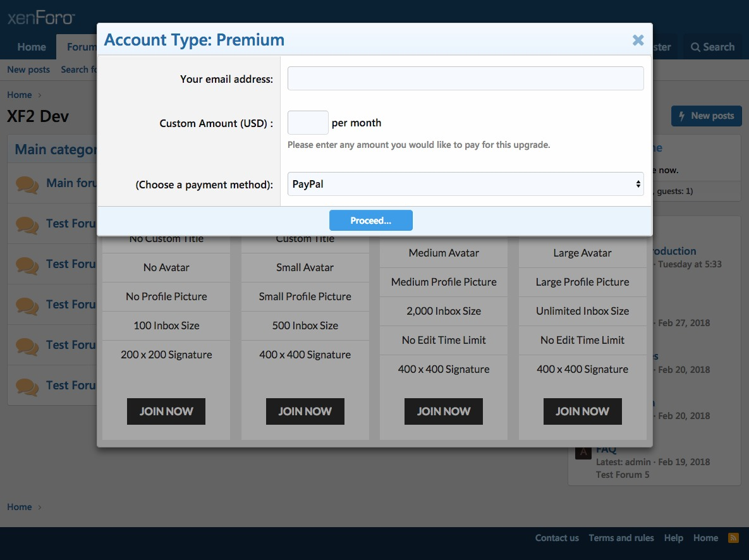Open Terms and rules footer link

pyautogui.click(x=621, y=538)
